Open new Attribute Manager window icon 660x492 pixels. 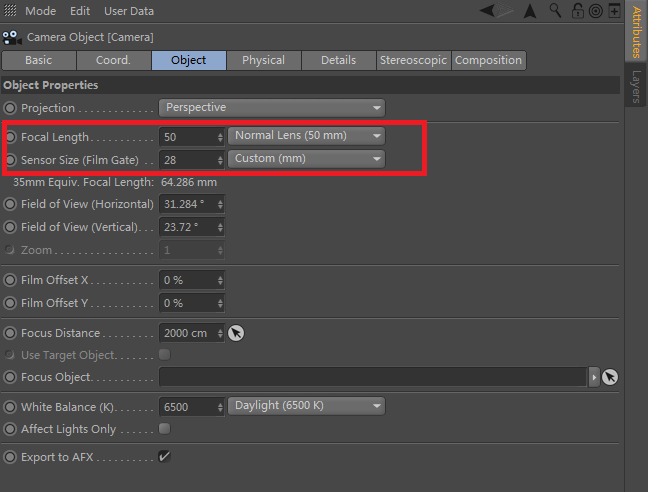pos(614,11)
